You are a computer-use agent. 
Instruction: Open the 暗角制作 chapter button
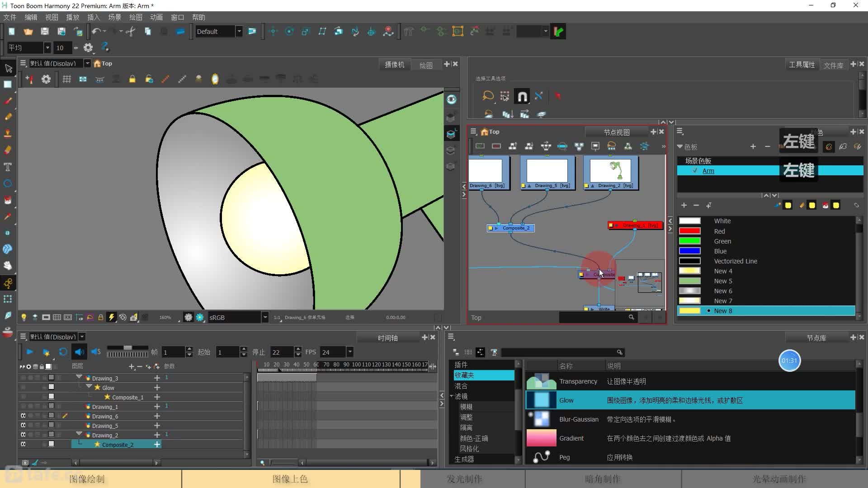603,479
